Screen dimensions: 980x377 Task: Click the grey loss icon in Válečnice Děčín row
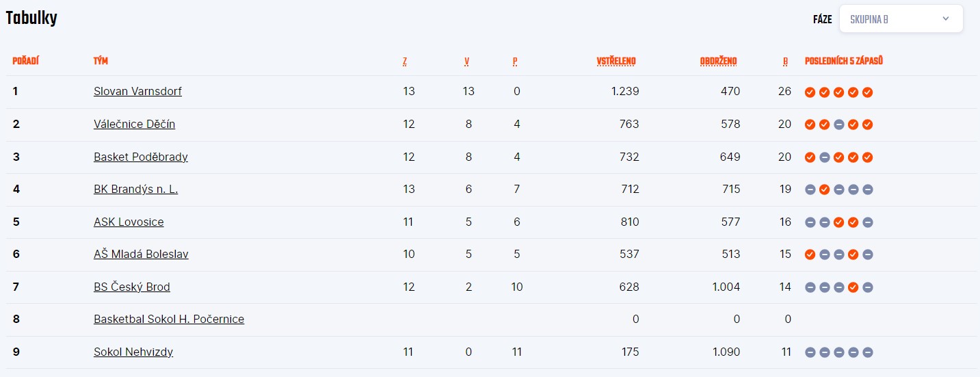[x=838, y=125]
